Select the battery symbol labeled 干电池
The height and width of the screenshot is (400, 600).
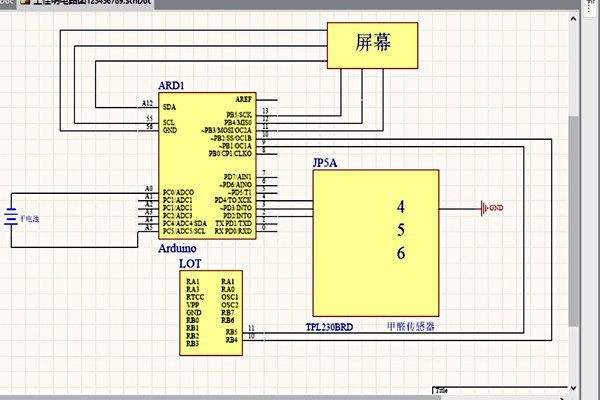[13, 217]
